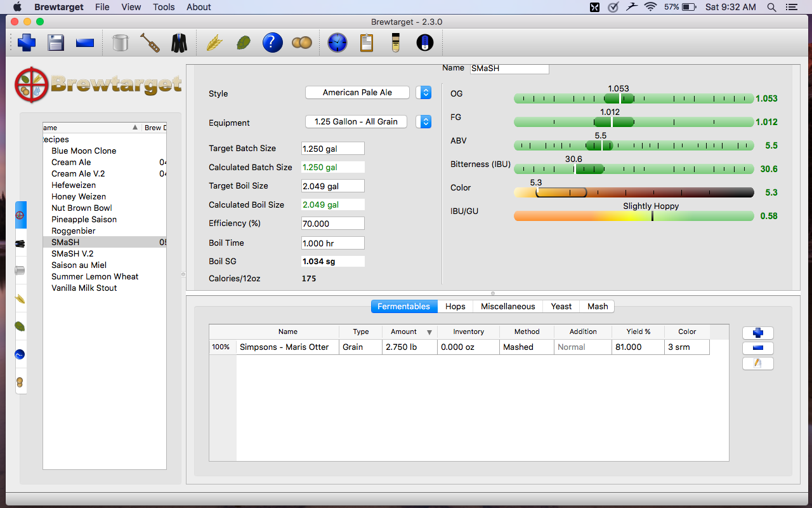Open the File menu

tap(102, 7)
